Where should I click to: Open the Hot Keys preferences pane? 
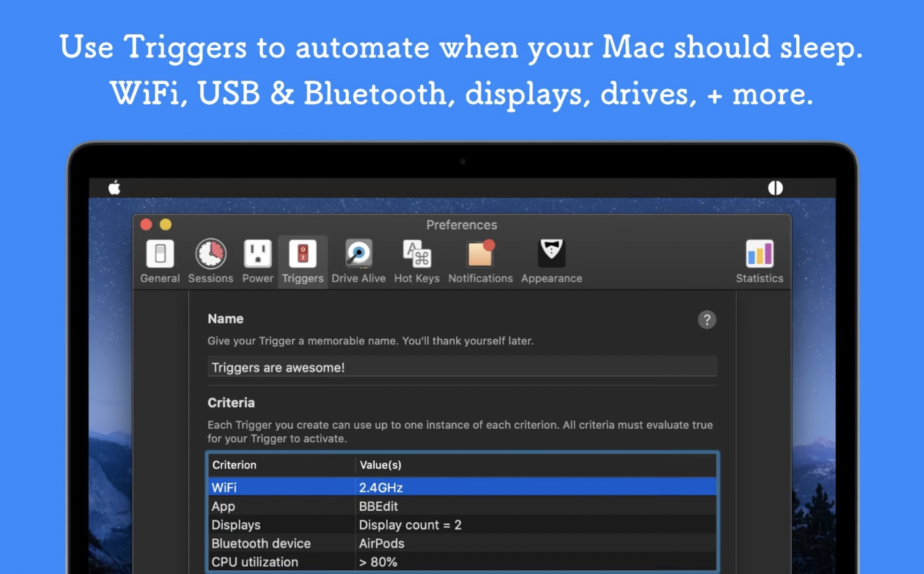click(x=417, y=261)
